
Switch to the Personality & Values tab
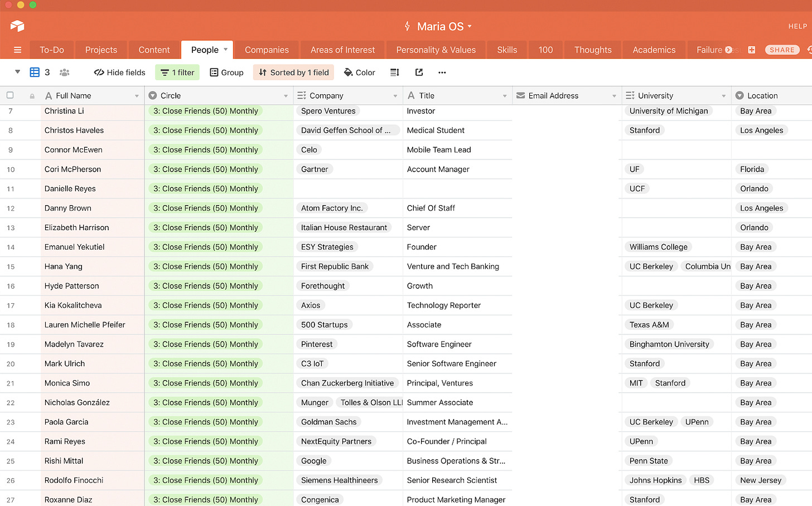coord(436,50)
